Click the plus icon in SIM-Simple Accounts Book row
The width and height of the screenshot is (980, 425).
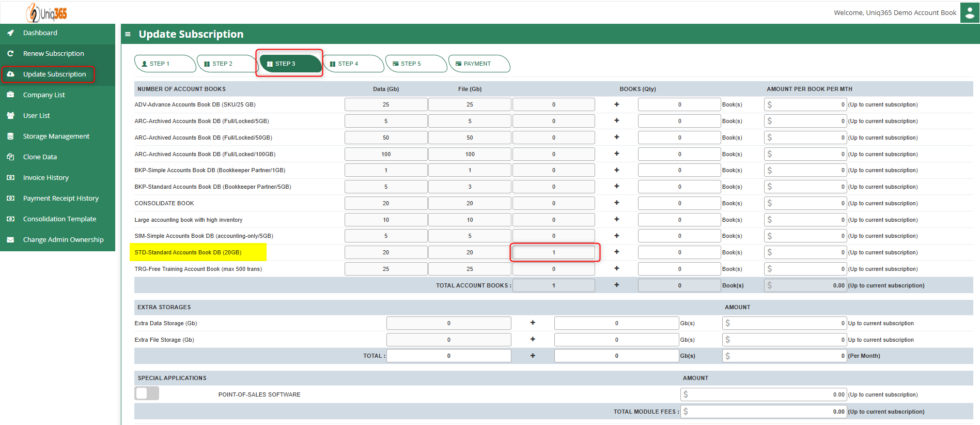616,236
